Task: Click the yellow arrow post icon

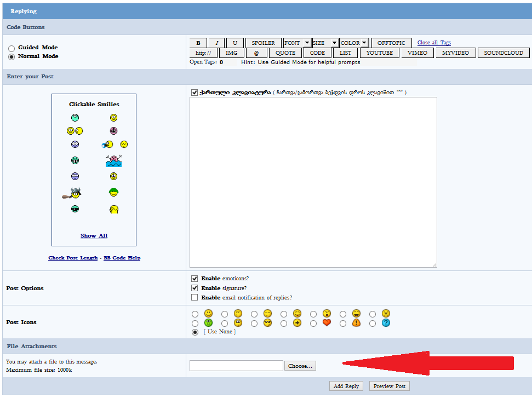Action: pos(297,322)
